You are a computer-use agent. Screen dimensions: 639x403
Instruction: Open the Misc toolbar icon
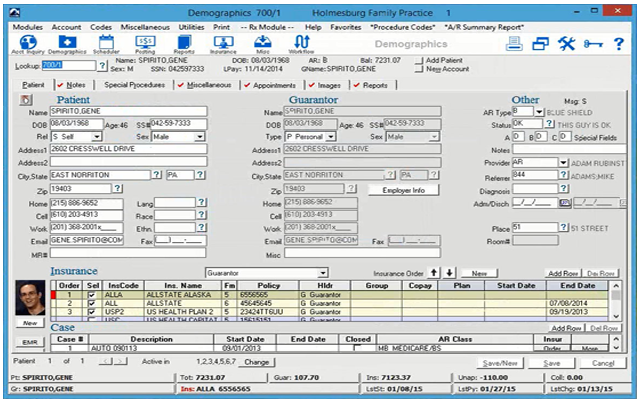coord(263,44)
